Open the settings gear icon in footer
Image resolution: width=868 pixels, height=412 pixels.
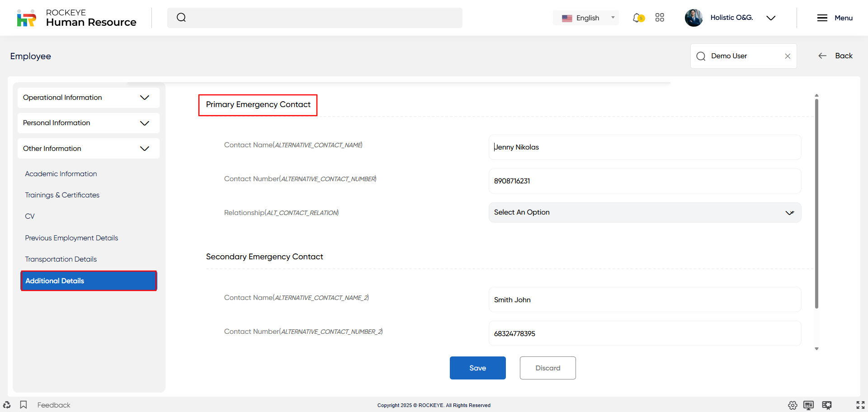click(793, 405)
